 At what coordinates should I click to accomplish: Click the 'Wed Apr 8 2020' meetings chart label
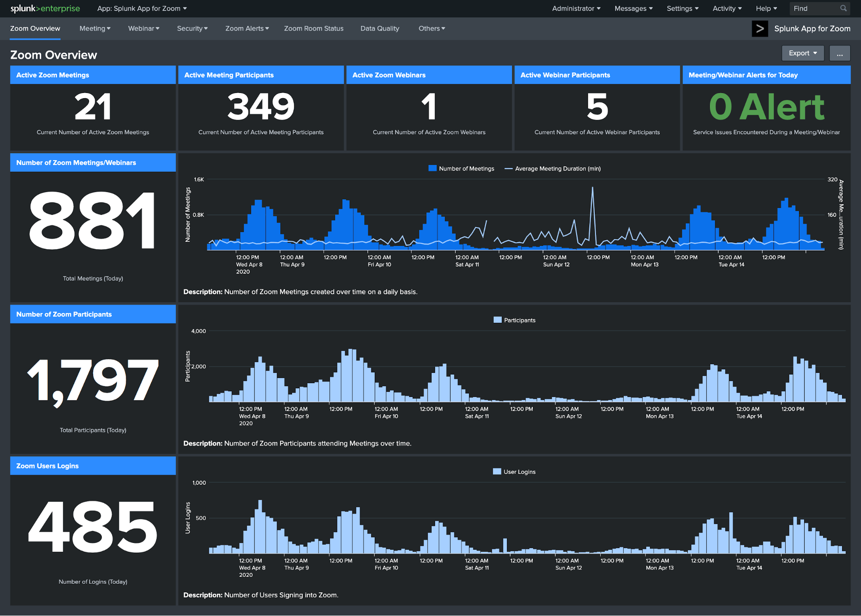[249, 265]
